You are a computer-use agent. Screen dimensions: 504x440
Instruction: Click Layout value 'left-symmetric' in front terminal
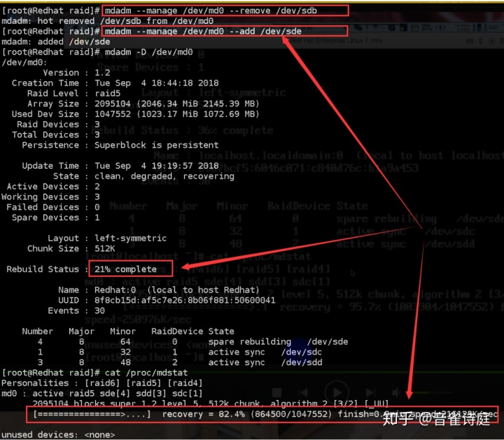click(x=130, y=238)
